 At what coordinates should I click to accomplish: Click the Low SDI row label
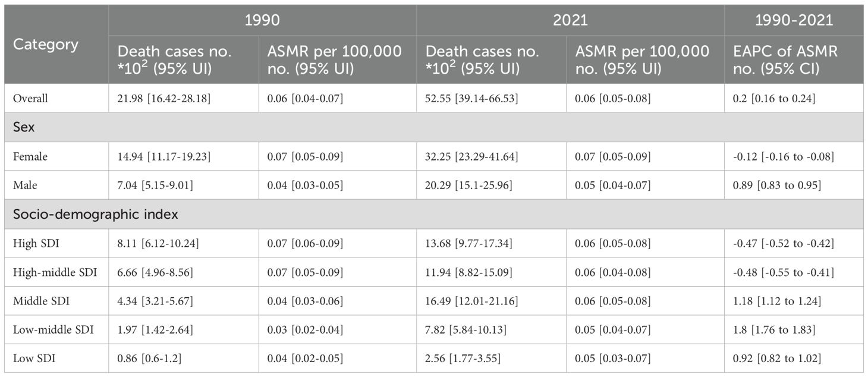(x=32, y=359)
